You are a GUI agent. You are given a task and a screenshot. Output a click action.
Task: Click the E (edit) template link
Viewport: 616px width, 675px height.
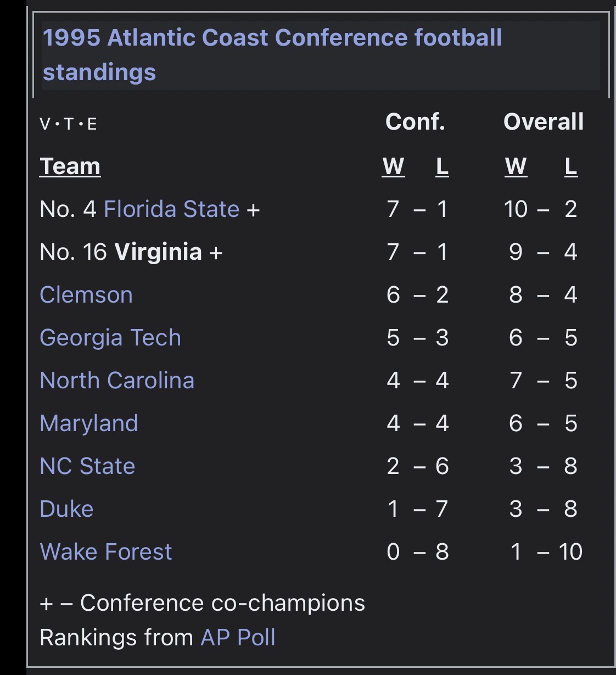click(92, 124)
